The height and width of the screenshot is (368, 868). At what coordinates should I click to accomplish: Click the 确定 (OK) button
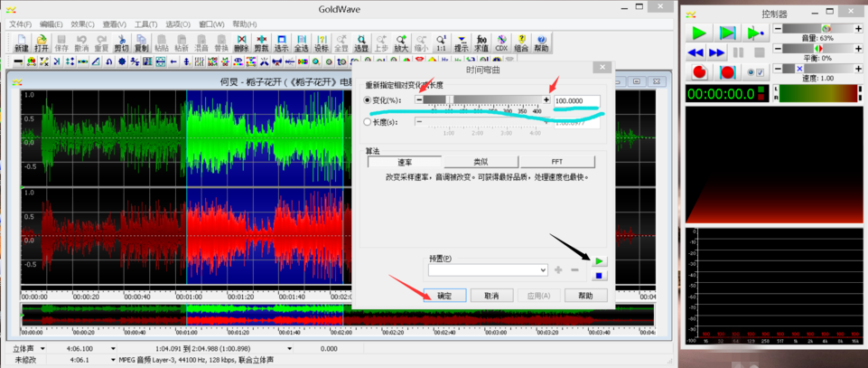444,296
